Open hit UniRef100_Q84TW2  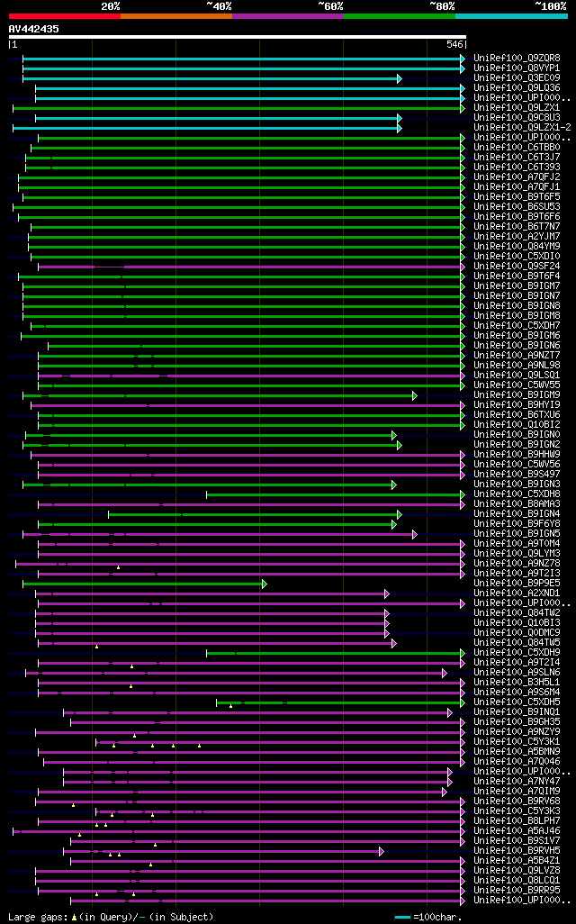tap(517, 613)
